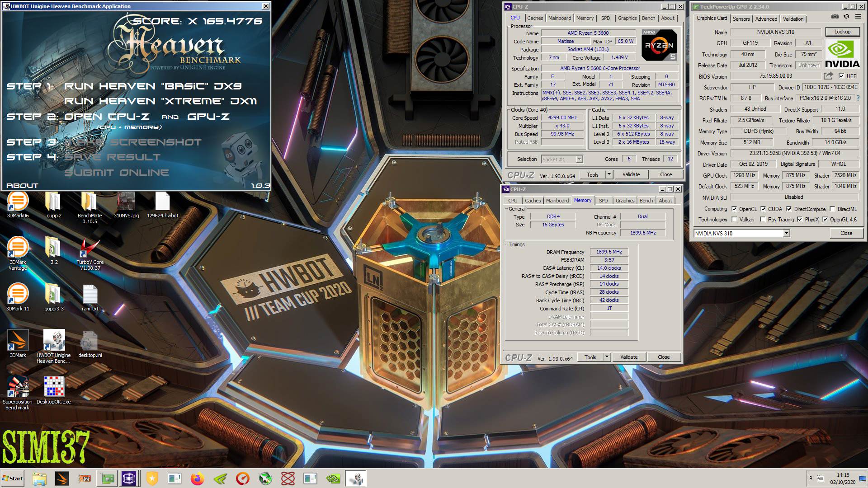Image resolution: width=868 pixels, height=488 pixels.
Task: Click the Bus Interface question mark icon
Action: 858,98
